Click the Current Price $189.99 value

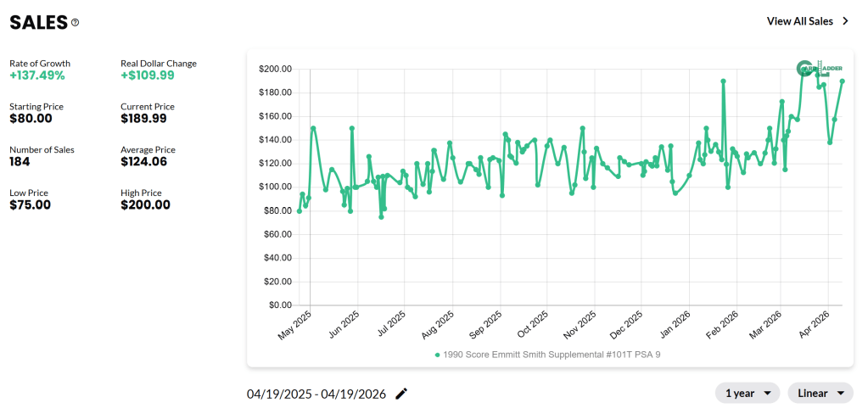tap(148, 118)
